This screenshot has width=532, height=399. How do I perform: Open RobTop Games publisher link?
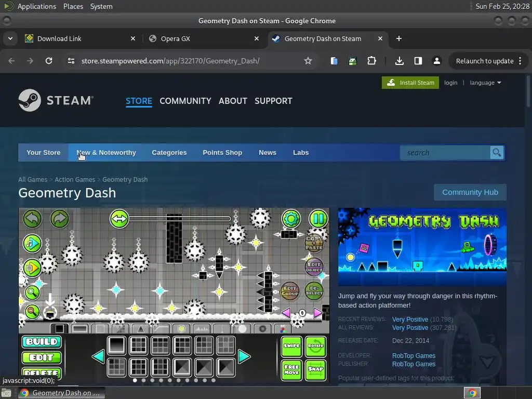[x=414, y=364]
